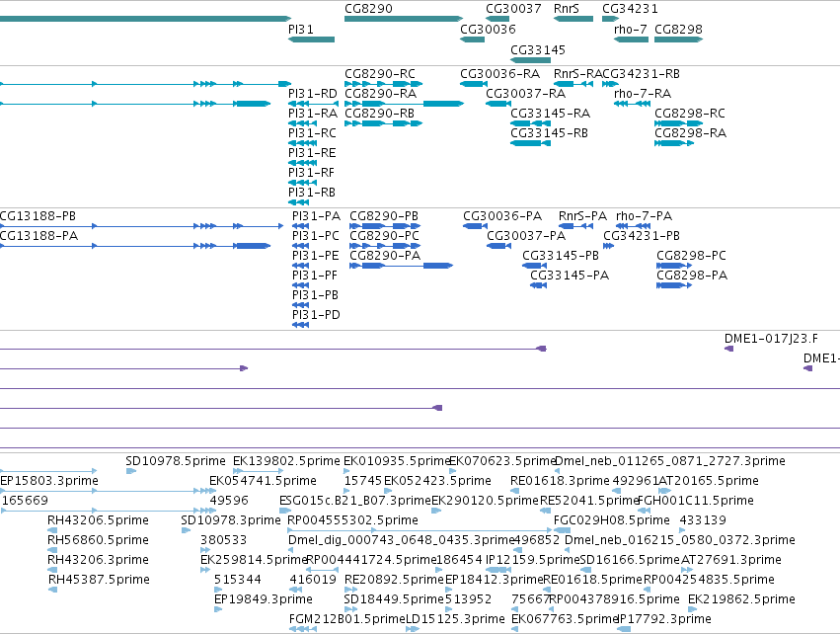Screen dimensions: 840x634
Task: Select the SD10978.5prime EST label
Action: pyautogui.click(x=176, y=461)
